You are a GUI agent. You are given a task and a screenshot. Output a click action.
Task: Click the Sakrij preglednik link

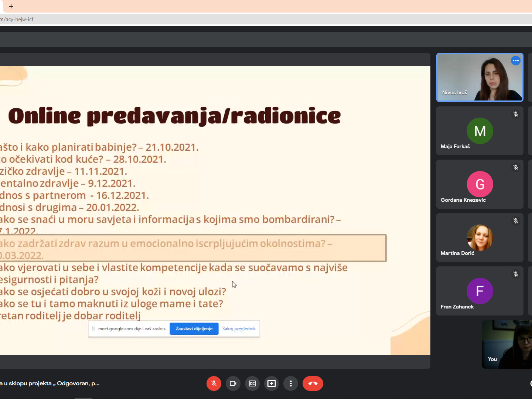[239, 329]
